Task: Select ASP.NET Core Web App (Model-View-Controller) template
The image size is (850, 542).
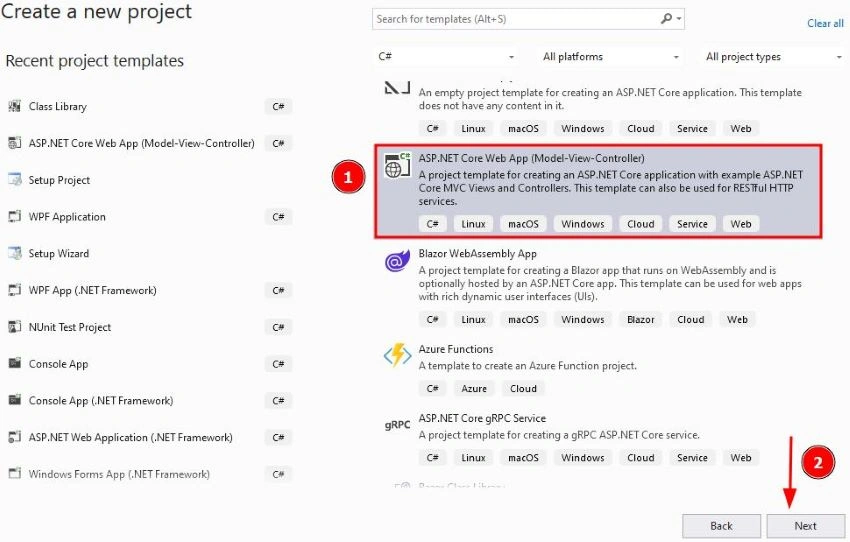Action: tap(598, 191)
